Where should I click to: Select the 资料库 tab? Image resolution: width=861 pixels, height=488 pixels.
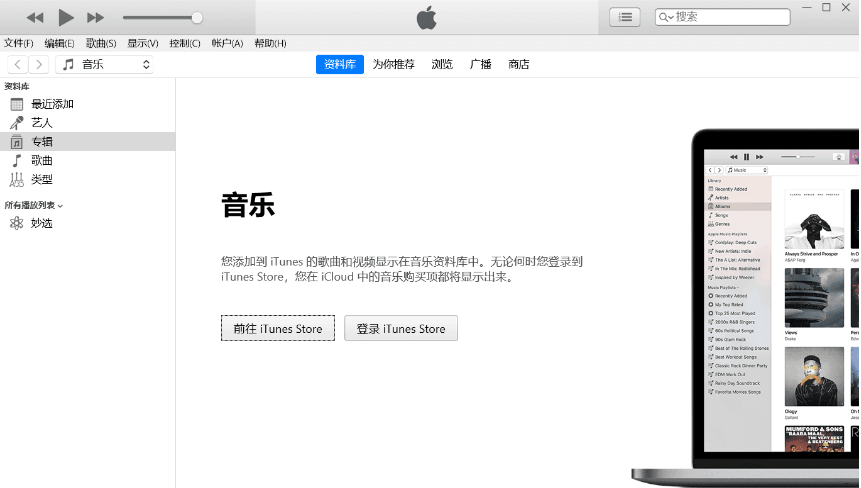(340, 64)
